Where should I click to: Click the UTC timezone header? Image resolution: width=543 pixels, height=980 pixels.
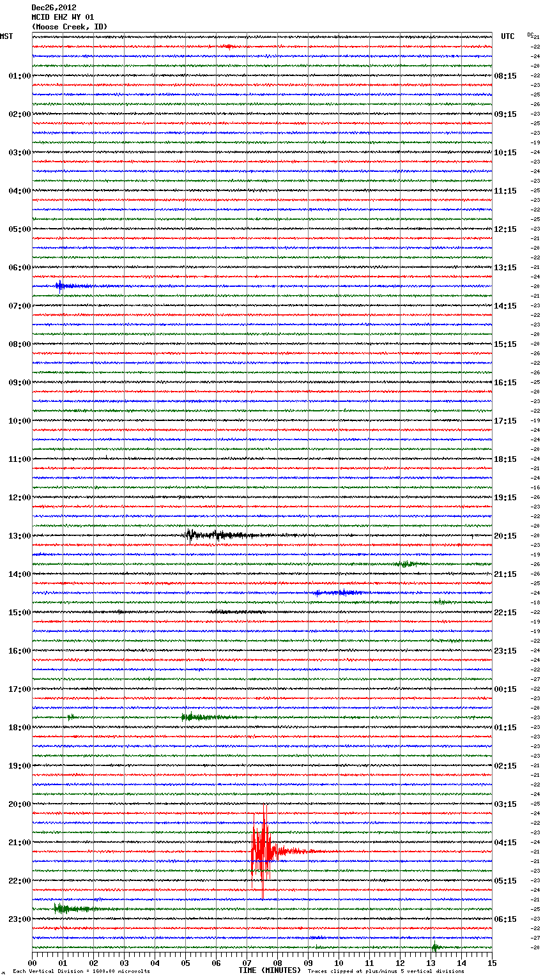point(508,36)
